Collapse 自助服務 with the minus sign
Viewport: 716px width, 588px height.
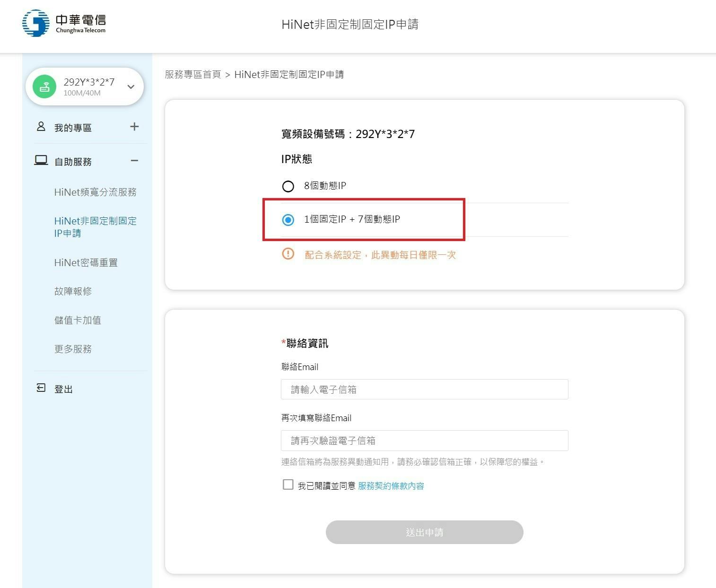(134, 161)
